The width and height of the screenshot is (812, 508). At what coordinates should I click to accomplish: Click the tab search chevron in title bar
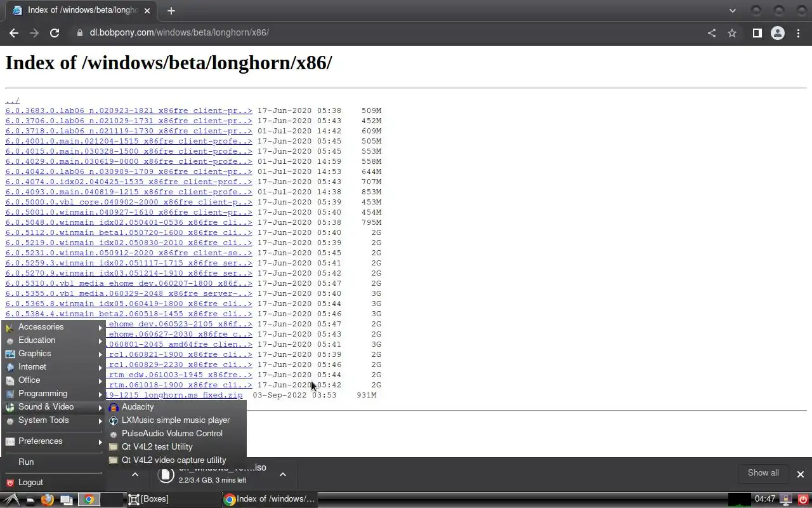click(x=733, y=11)
